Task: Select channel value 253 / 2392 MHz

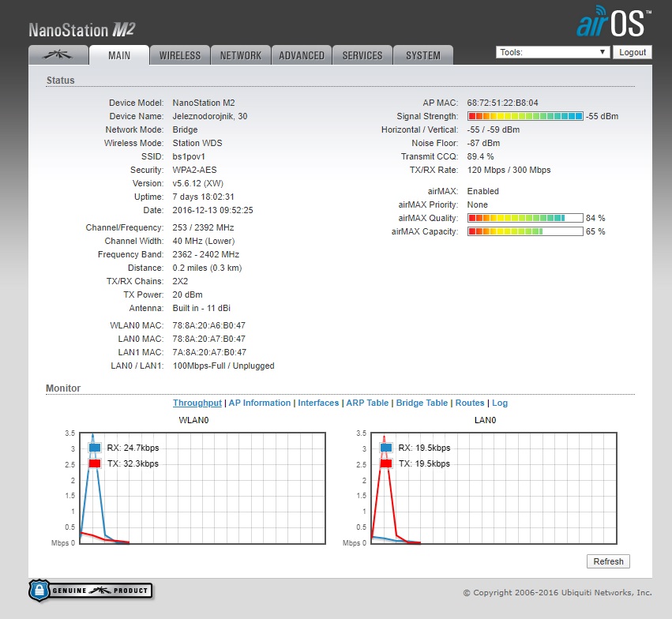Action: (x=203, y=227)
